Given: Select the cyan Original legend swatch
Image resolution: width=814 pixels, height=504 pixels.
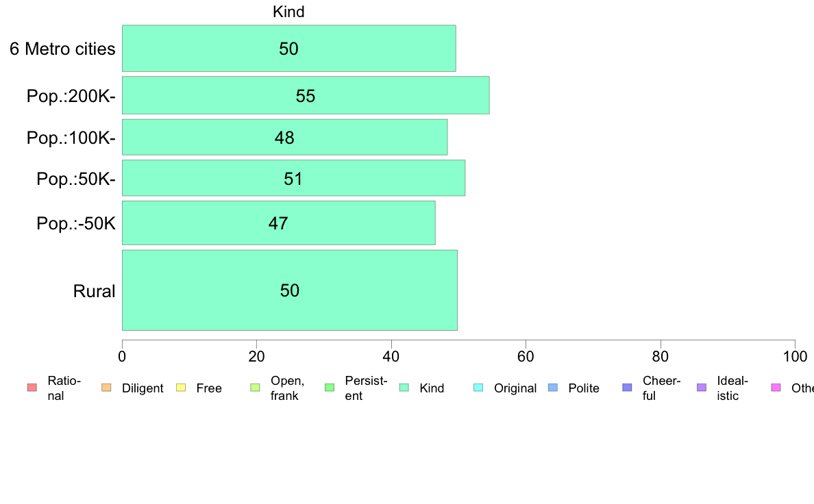Looking at the screenshot, I should pos(479,388).
